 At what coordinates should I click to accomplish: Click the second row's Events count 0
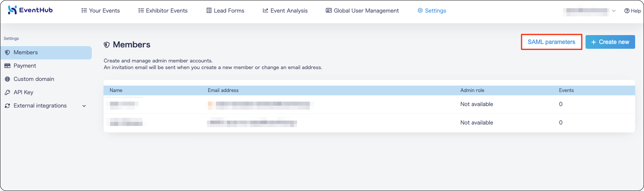coord(561,123)
